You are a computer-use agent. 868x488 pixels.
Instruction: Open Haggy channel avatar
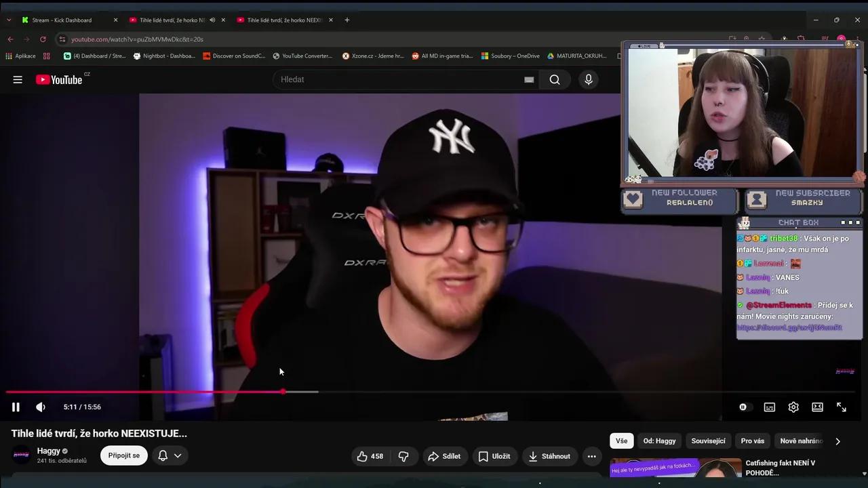(22, 455)
